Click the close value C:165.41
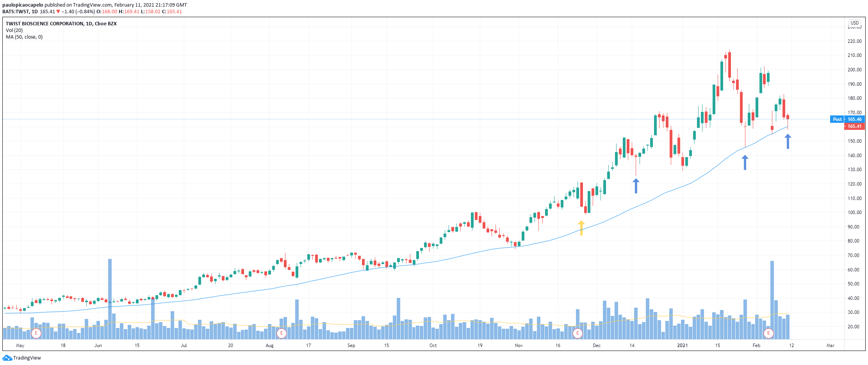868x365 pixels. pos(172,12)
